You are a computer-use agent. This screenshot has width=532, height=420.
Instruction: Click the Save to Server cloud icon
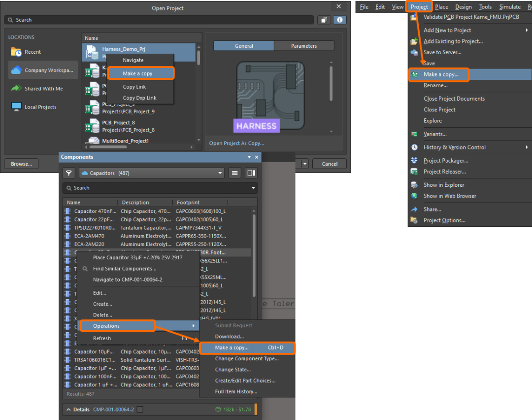(x=414, y=52)
